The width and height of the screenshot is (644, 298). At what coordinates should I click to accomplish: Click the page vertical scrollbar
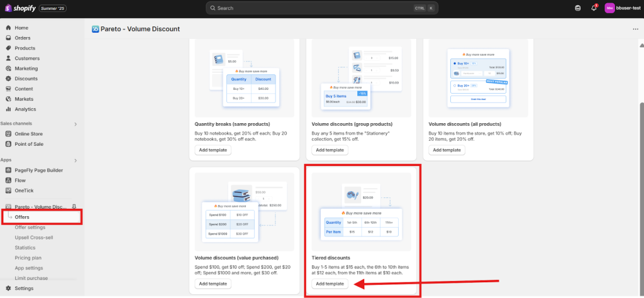coord(641,189)
